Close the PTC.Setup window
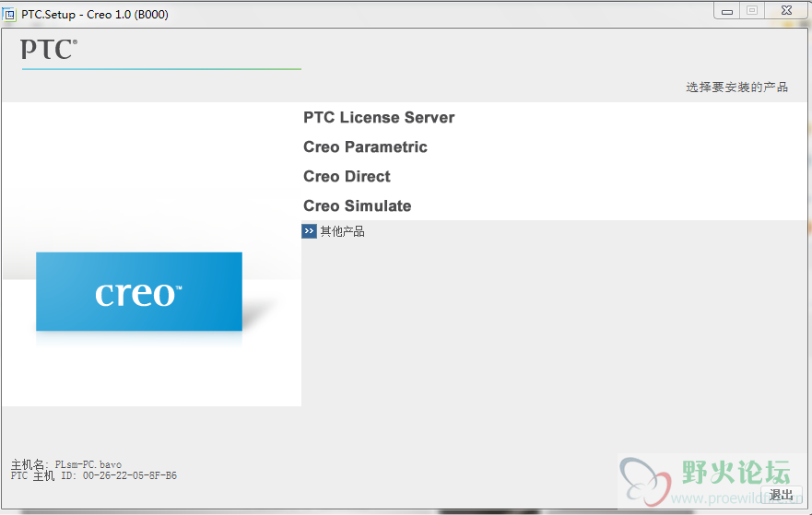Screen dimensions: 812x515 click(786, 10)
